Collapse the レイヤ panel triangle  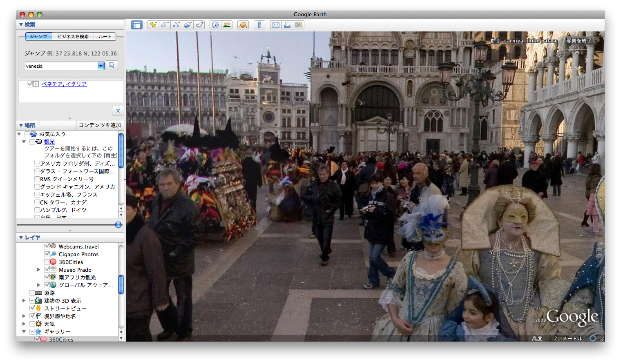pyautogui.click(x=21, y=237)
